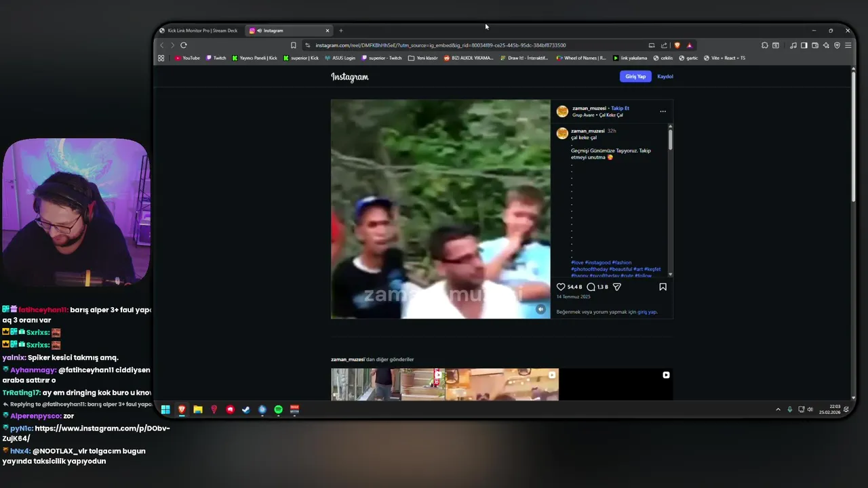This screenshot has height=488, width=868.
Task: Share the post with the paper plane icon
Action: click(616, 287)
